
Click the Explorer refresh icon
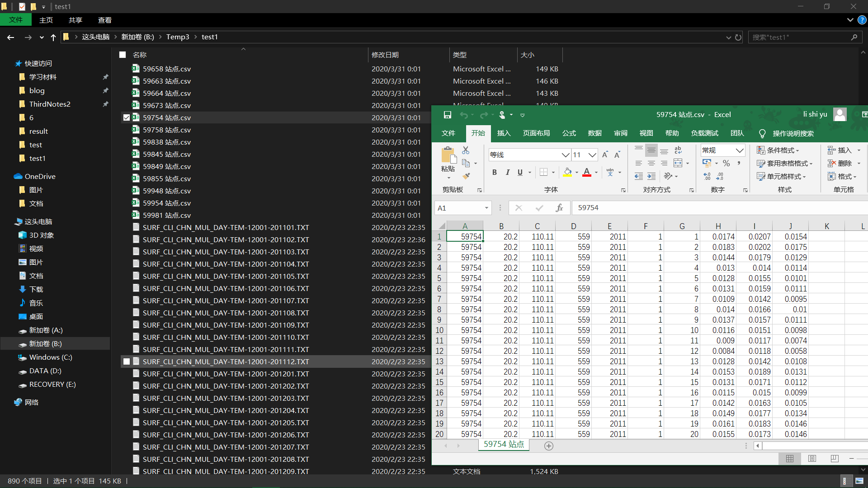point(738,37)
